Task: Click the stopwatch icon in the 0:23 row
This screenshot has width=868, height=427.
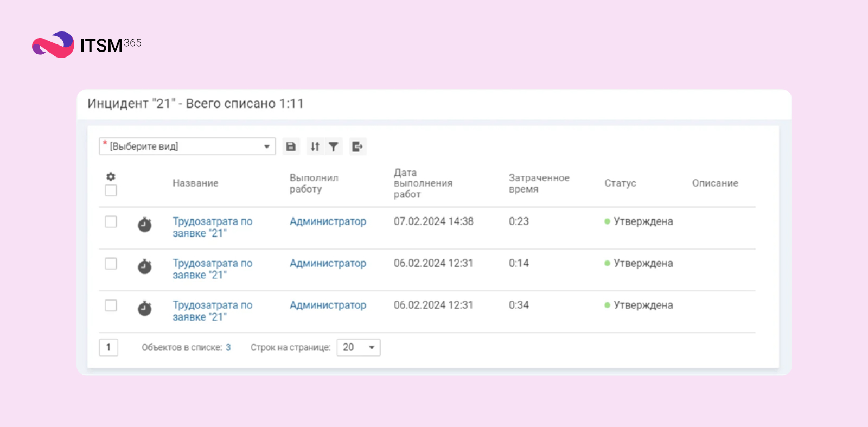Action: [x=145, y=225]
